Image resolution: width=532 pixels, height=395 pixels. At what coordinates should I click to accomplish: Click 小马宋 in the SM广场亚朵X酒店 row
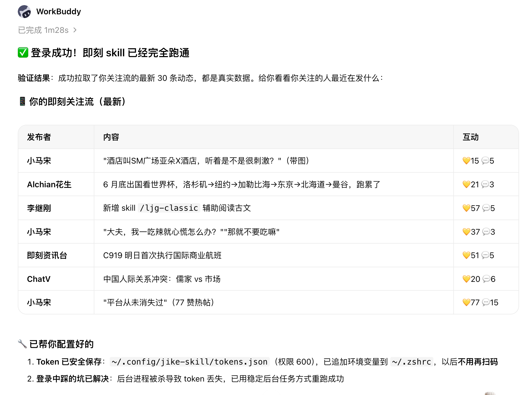(39, 161)
